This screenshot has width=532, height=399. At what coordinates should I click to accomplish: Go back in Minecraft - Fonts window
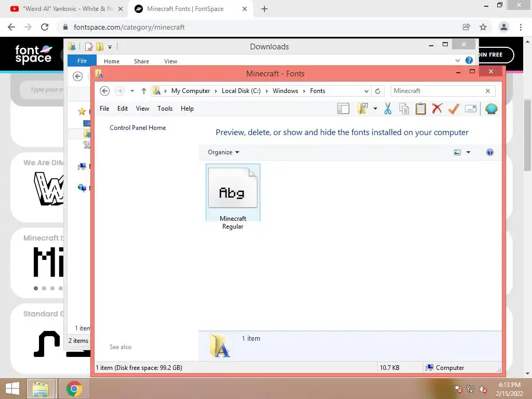pyautogui.click(x=104, y=91)
